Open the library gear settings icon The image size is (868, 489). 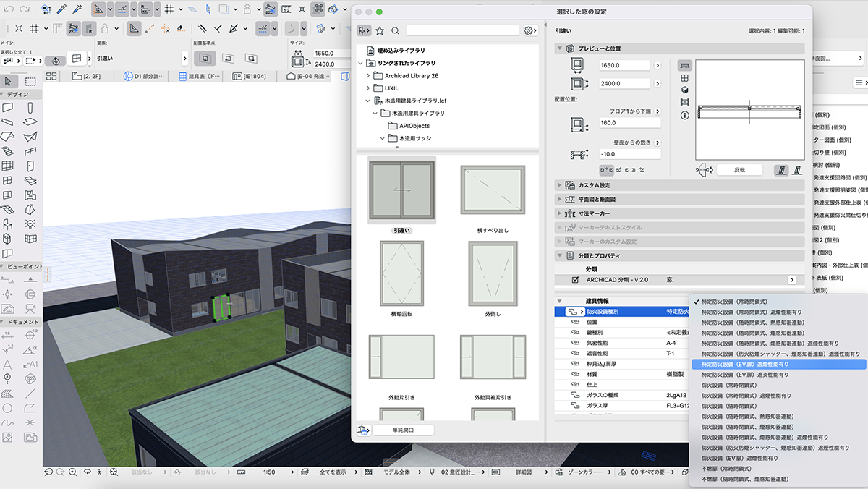click(529, 30)
